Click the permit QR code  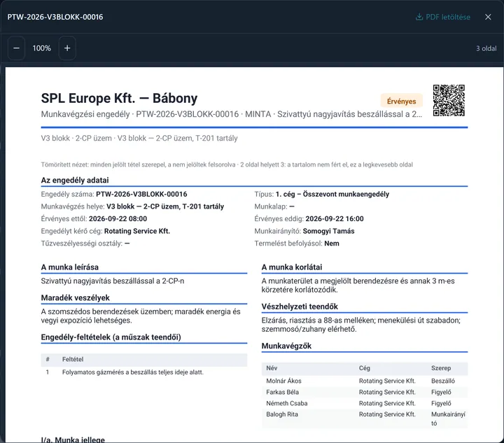(449, 100)
